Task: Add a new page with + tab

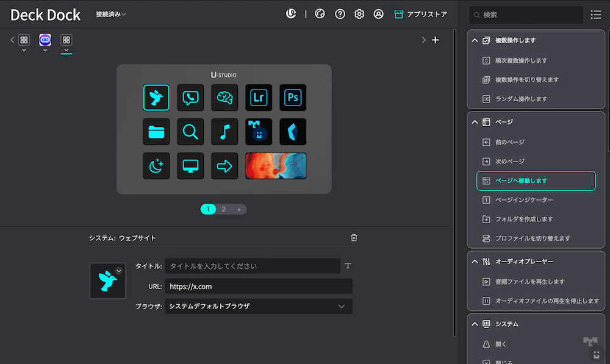Action: pyautogui.click(x=239, y=209)
